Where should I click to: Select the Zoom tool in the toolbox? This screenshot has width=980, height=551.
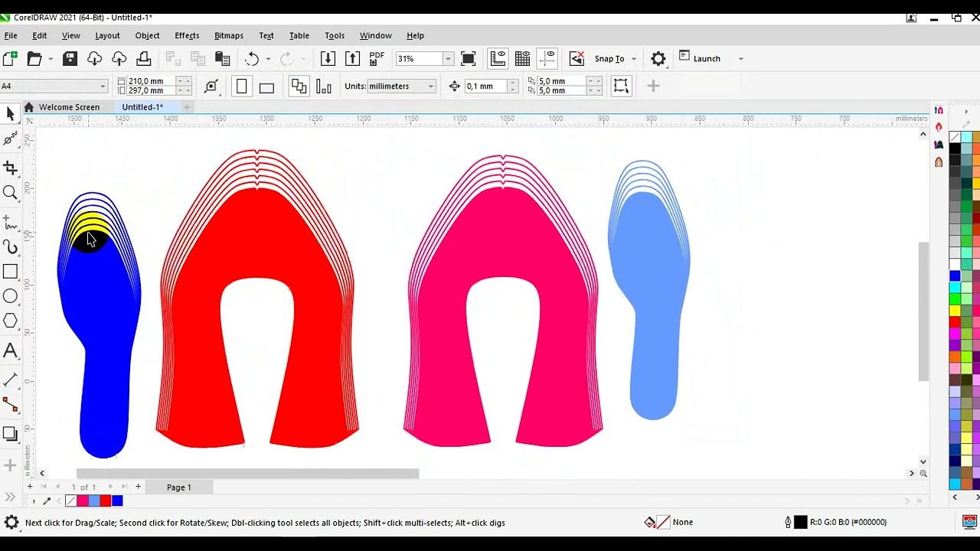[x=10, y=193]
